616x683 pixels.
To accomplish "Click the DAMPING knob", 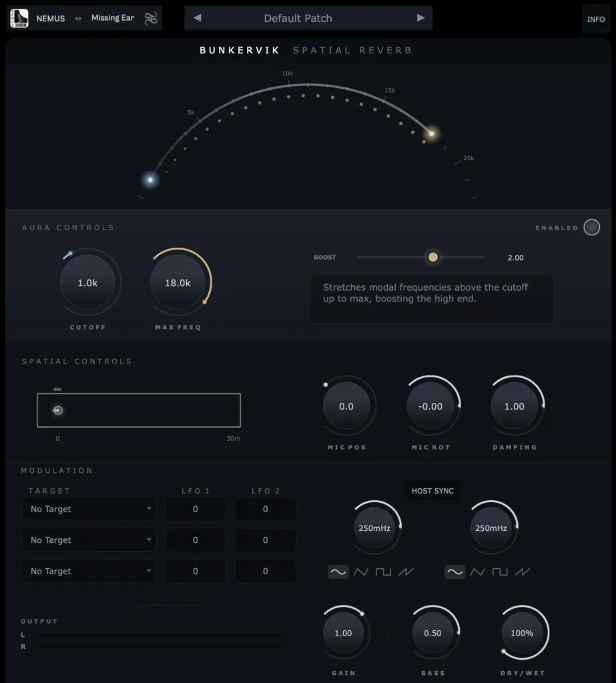I will point(515,406).
